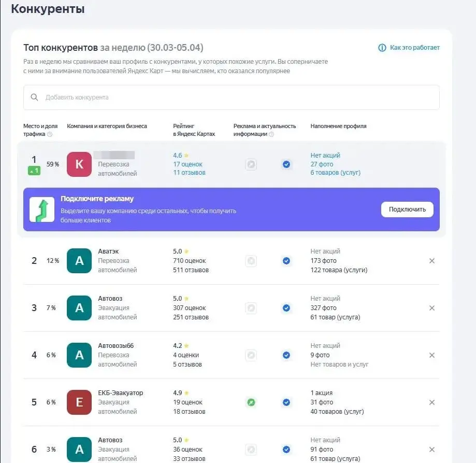Click the '59 %' traffic share value
This screenshot has height=463, width=476.
[x=52, y=164]
